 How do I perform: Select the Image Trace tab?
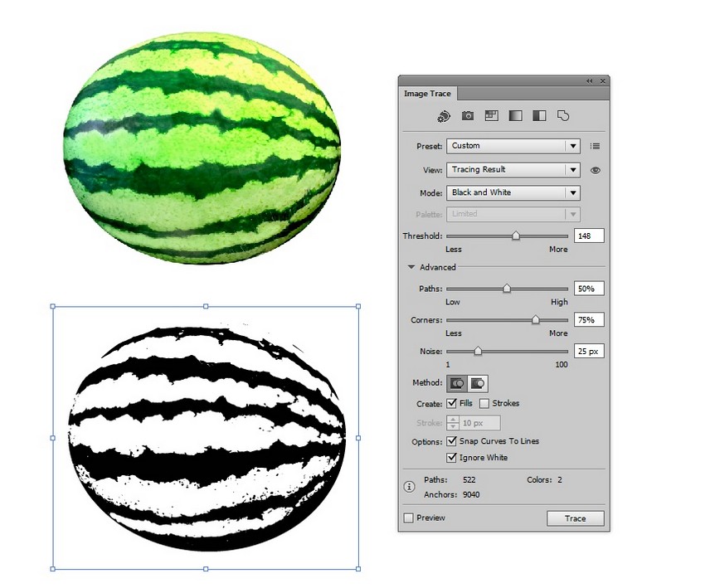pos(427,94)
